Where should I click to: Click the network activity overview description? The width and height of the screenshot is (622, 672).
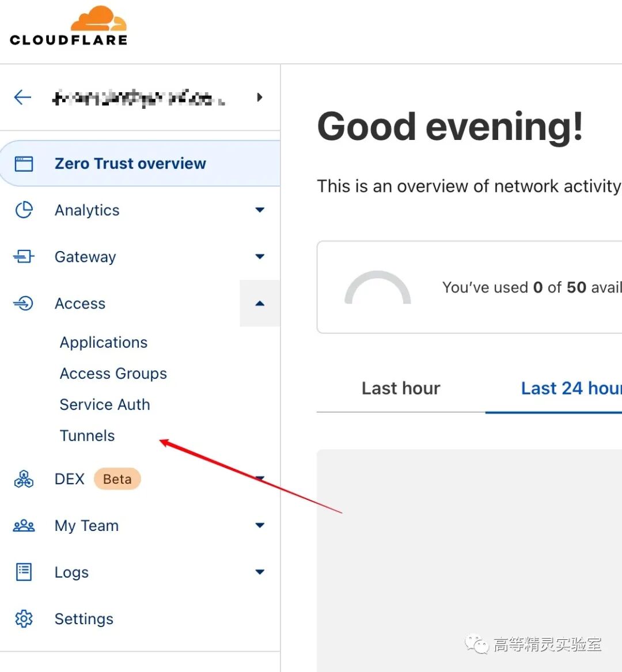click(469, 187)
